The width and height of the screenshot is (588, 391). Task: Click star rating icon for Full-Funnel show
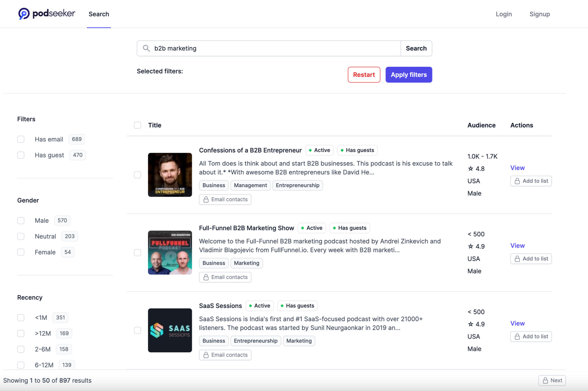coord(471,246)
